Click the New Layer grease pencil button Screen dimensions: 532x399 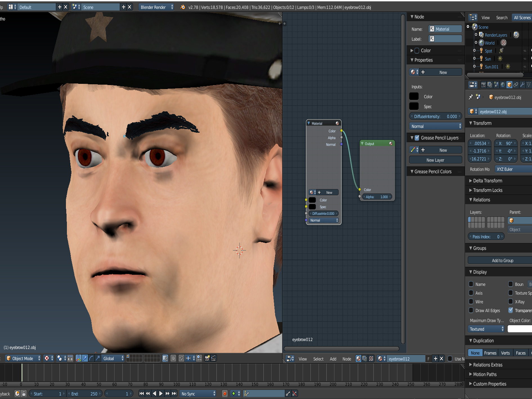click(435, 160)
